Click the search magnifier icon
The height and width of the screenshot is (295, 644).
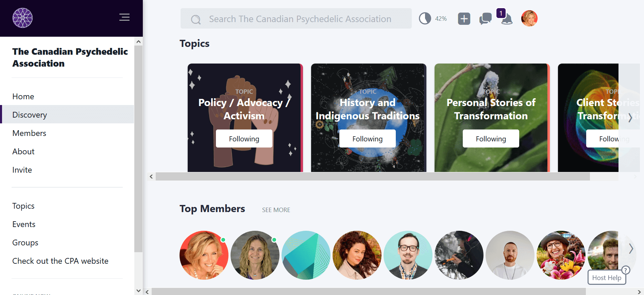point(196,19)
